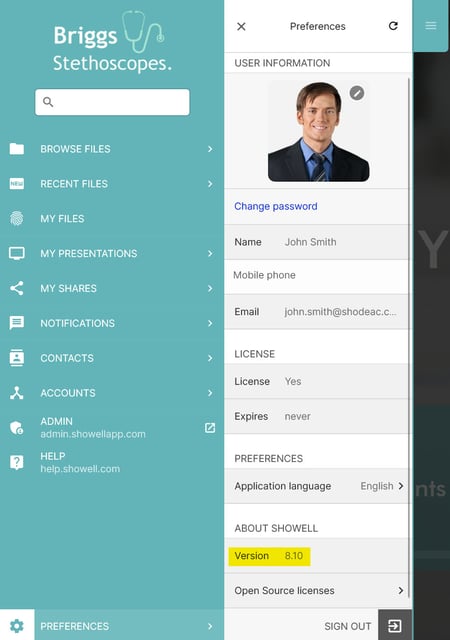Open PREFERENCES menu item at bottom

(74, 626)
